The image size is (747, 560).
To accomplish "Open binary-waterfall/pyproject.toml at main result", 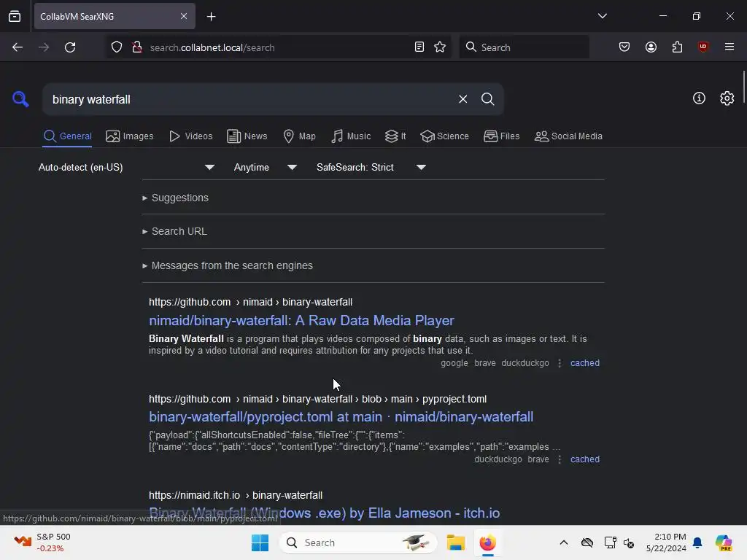I will (341, 416).
